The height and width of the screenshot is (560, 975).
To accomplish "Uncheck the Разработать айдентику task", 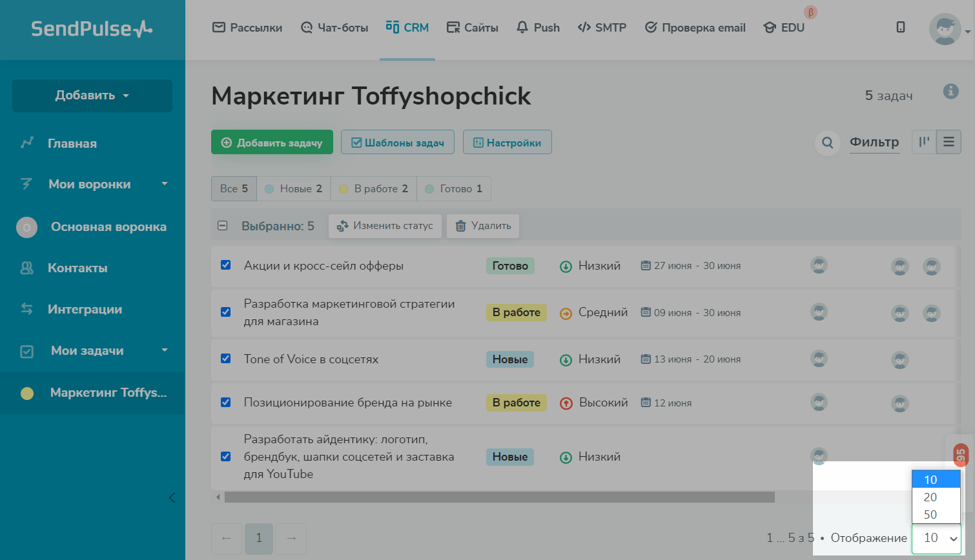I will click(226, 457).
